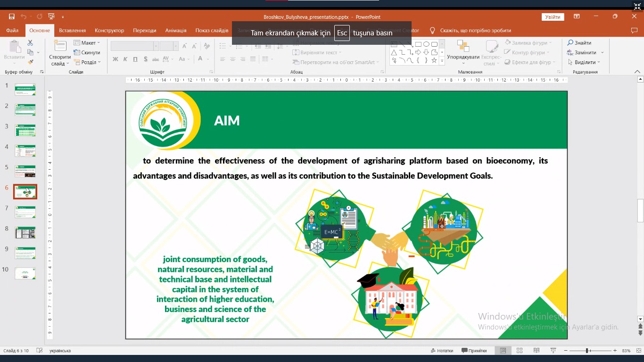Open Ефекти для фігур dropdown
The image size is (644, 362).
point(530,62)
